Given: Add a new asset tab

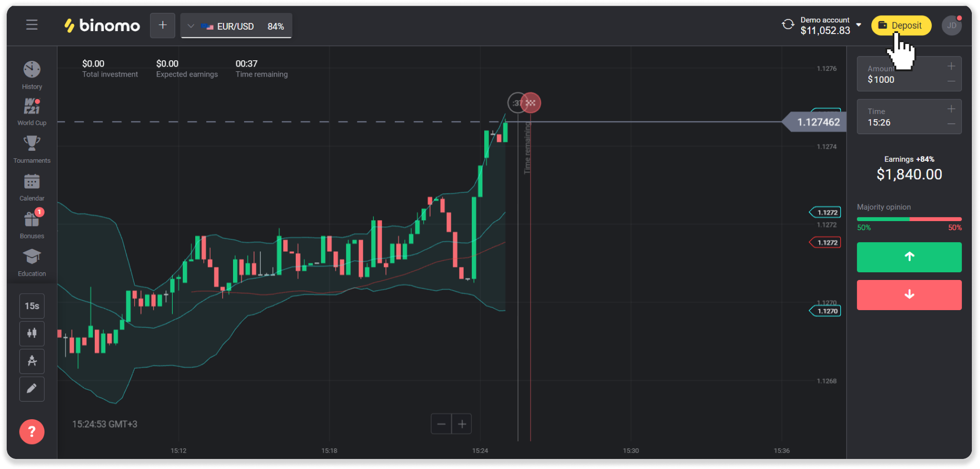Looking at the screenshot, I should (x=163, y=25).
